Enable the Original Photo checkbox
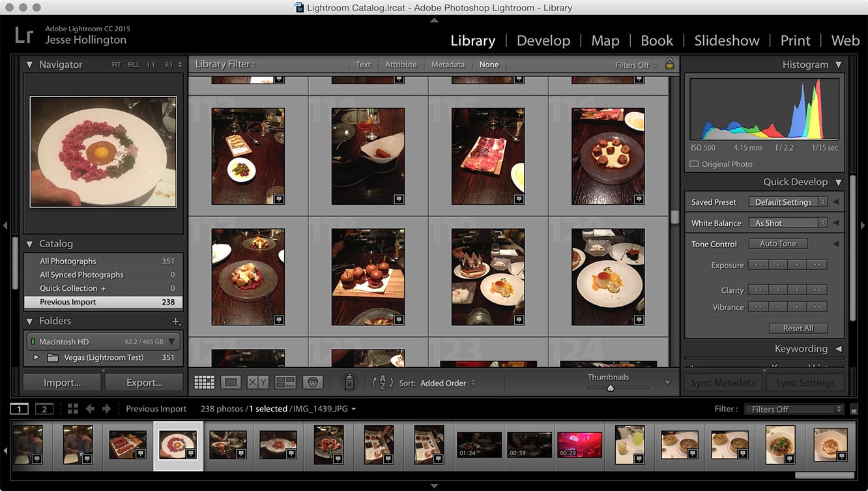This screenshot has height=491, width=868. (x=694, y=164)
